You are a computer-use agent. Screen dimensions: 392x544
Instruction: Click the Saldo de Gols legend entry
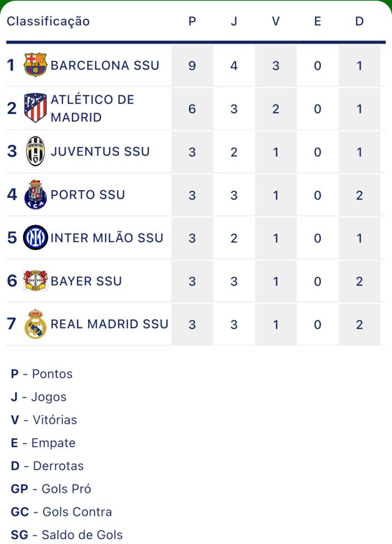(x=66, y=534)
